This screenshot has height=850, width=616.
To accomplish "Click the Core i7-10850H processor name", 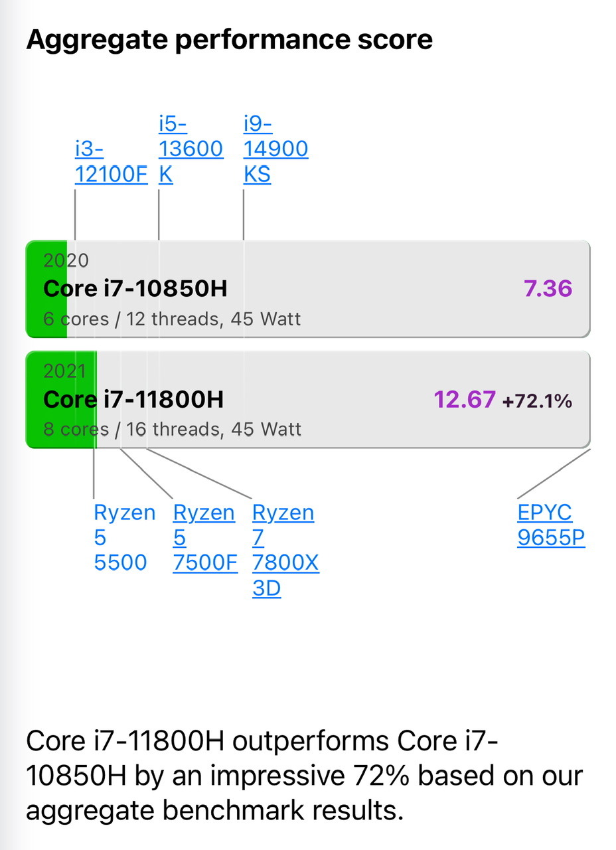I will 135,289.
